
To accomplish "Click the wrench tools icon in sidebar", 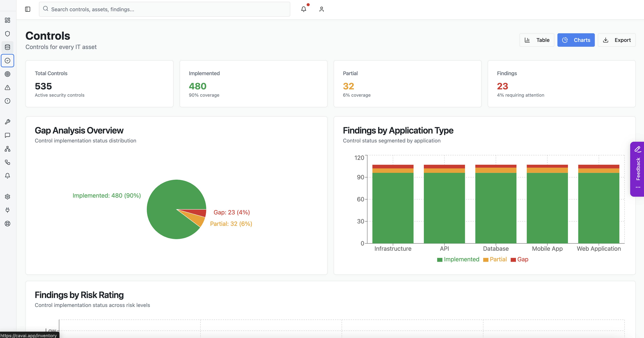I will 8,122.
